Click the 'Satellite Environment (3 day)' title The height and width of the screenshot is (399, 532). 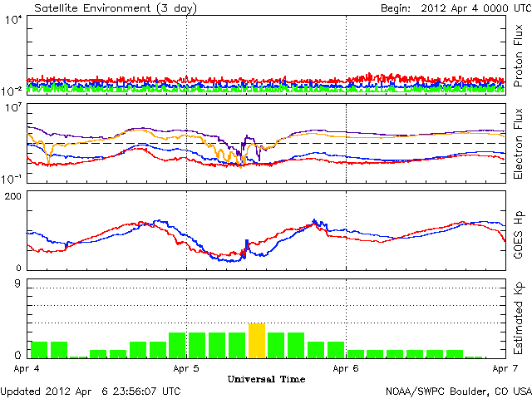tap(116, 8)
